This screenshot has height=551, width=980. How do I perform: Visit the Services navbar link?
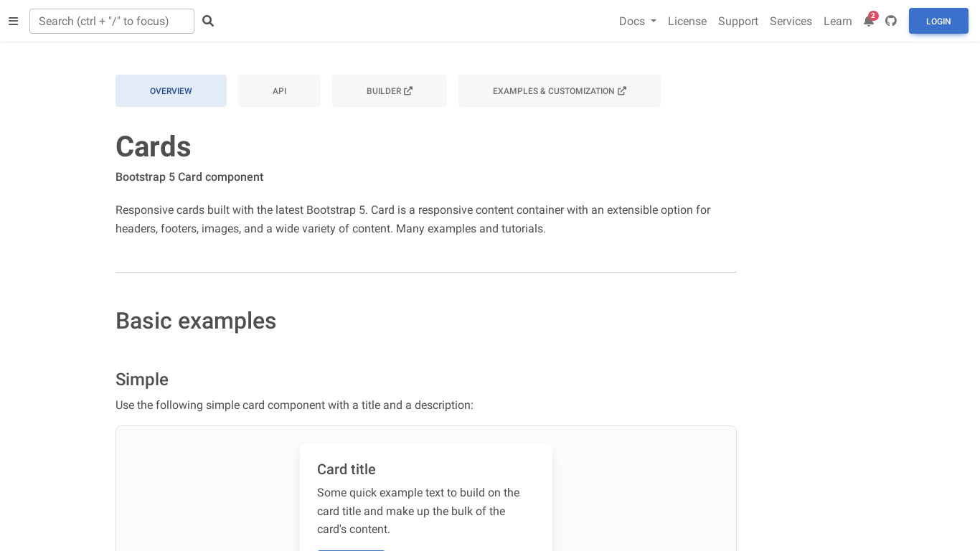tap(791, 22)
